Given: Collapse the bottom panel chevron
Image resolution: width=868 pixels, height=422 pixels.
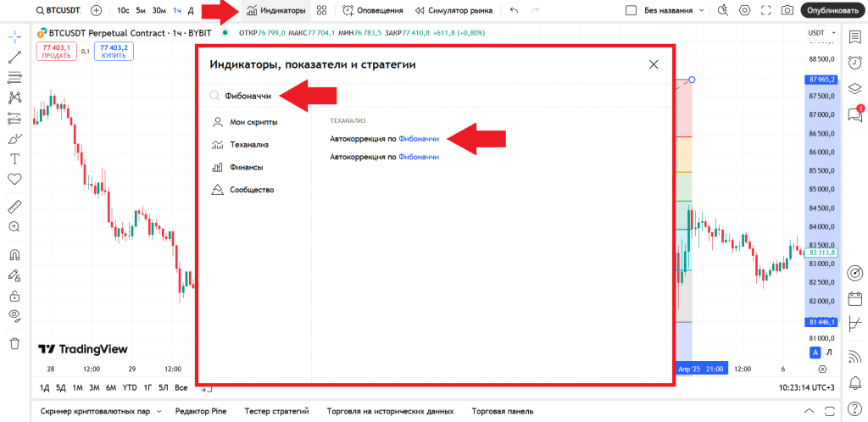Looking at the screenshot, I should pyautogui.click(x=809, y=411).
